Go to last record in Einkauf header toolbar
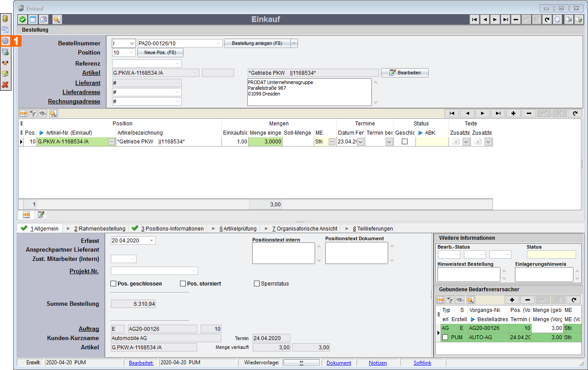 tap(506, 19)
